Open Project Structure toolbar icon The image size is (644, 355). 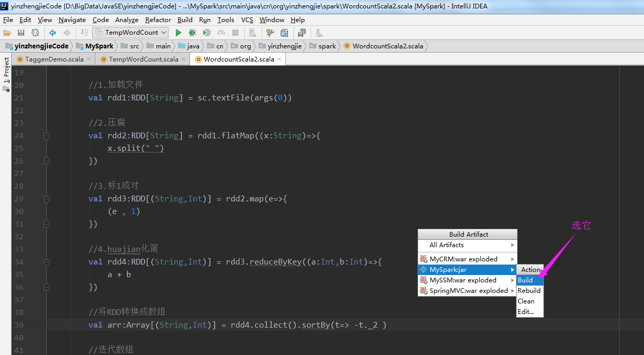pos(284,33)
